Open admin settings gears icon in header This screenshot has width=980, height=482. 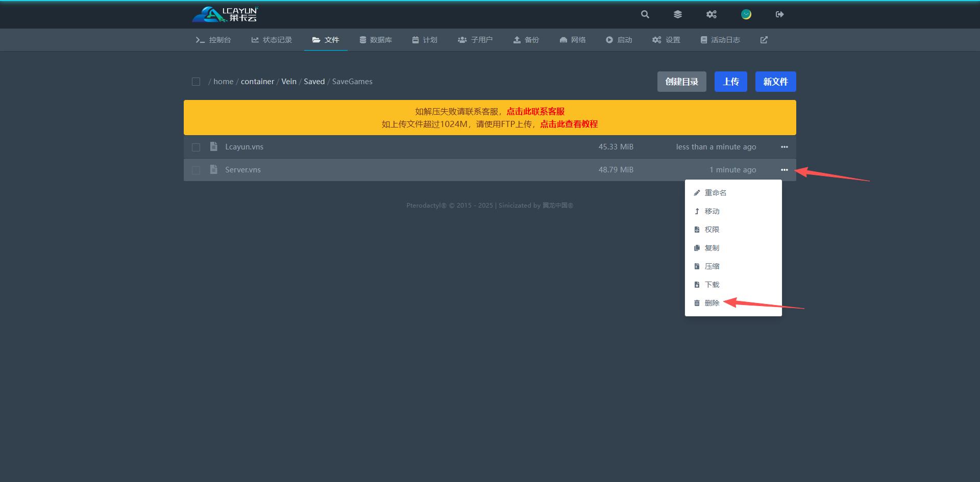pyautogui.click(x=712, y=14)
